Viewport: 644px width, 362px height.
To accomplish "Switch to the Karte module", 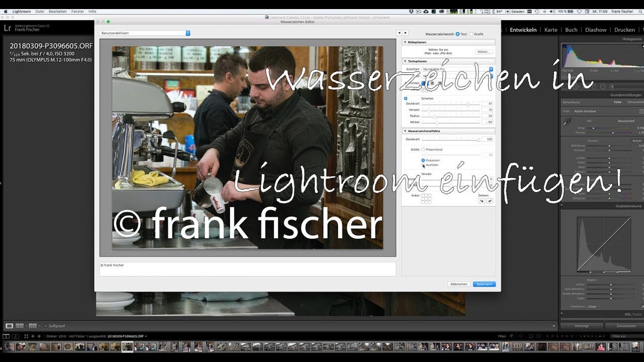I will 551,30.
